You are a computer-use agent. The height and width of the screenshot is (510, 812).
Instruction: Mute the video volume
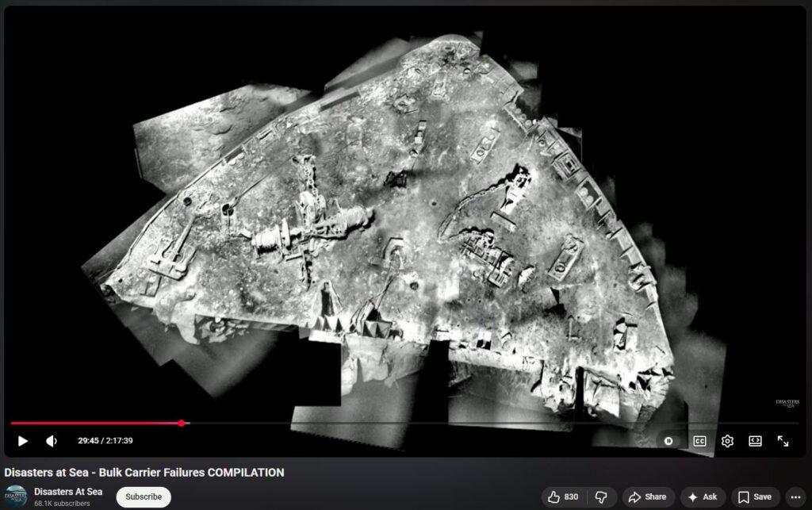coord(52,441)
